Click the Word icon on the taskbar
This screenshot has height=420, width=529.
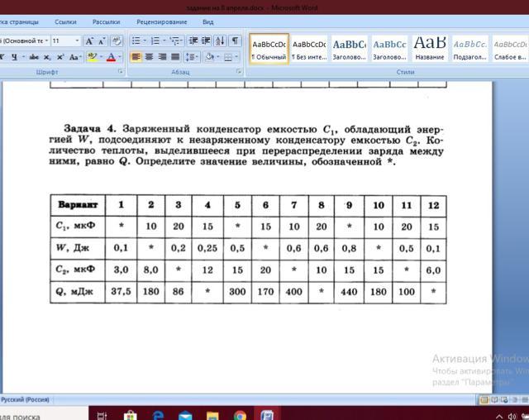(x=267, y=415)
